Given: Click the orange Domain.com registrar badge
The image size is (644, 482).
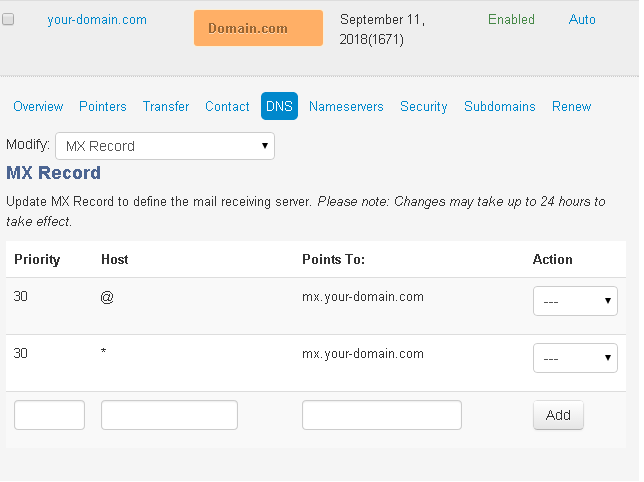Looking at the screenshot, I should pos(258,28).
